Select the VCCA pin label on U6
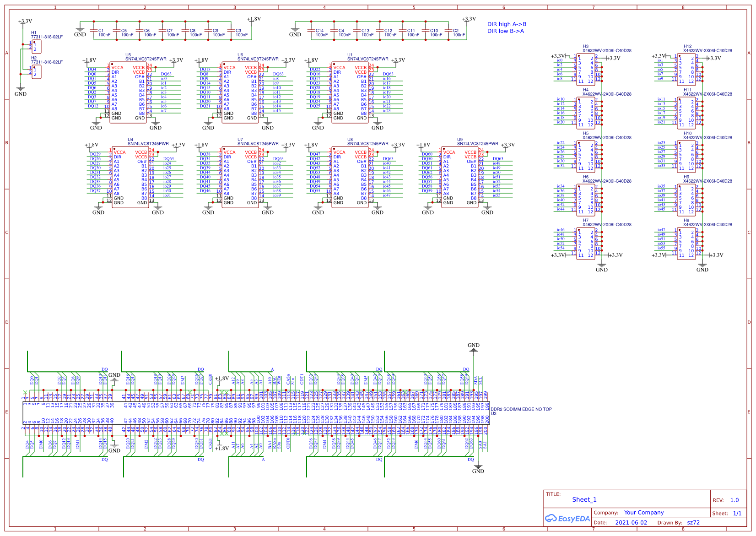The height and width of the screenshot is (536, 756). [x=229, y=67]
